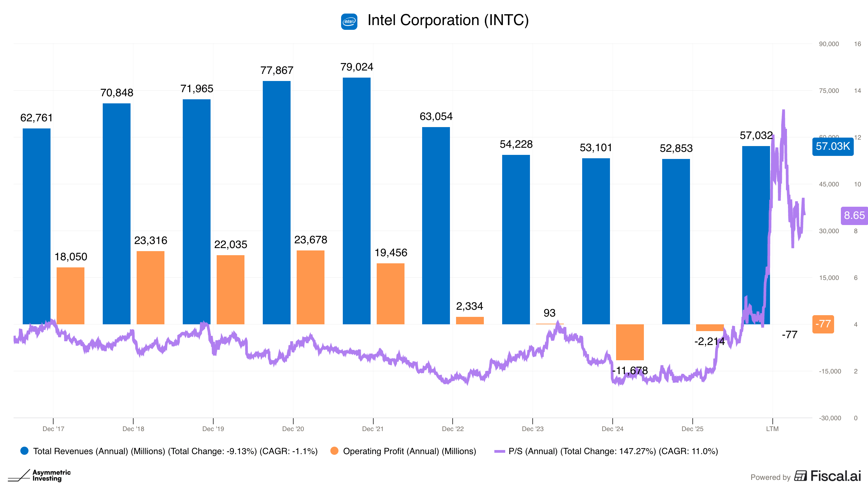Select the Dec '21 axis tick label

click(x=373, y=429)
